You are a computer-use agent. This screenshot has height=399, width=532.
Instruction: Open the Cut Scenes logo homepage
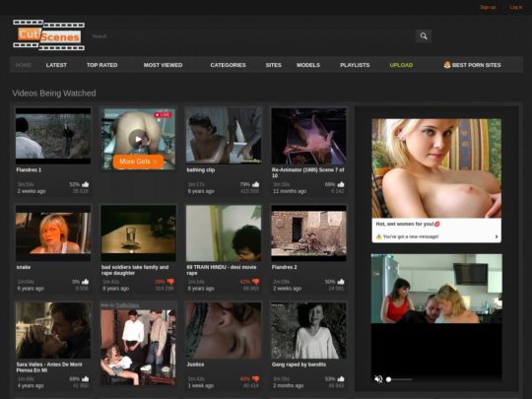49,35
